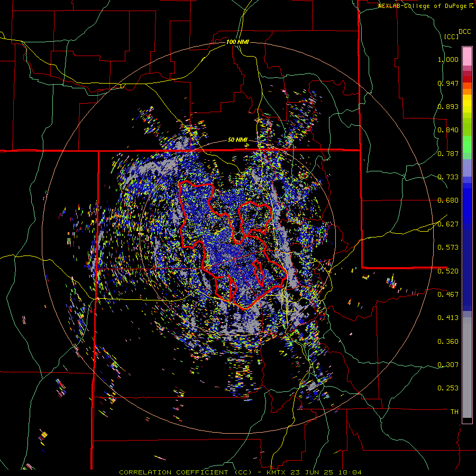The image size is (476, 476).
Task: Click the yellow swatch on the color scale
Action: tap(467, 104)
